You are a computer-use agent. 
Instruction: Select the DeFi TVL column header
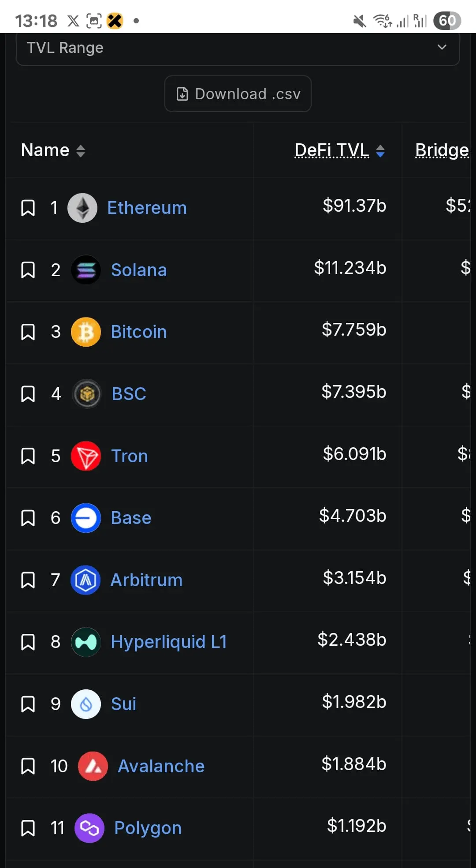click(x=332, y=150)
